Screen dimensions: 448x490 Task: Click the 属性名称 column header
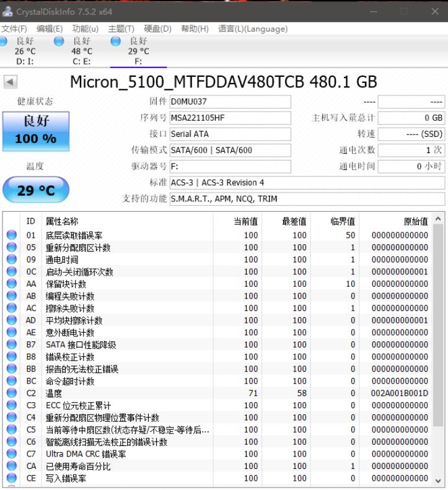point(128,221)
